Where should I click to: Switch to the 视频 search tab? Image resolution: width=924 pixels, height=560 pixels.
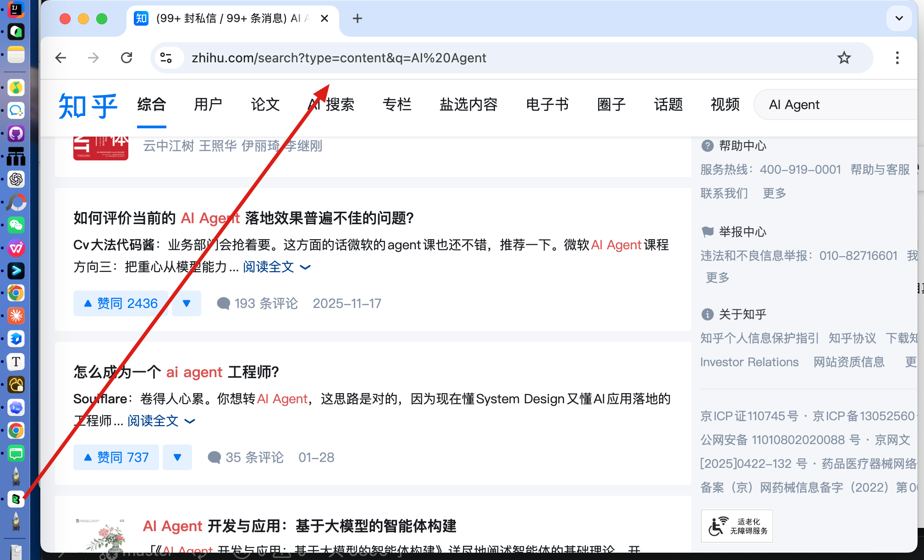(725, 104)
